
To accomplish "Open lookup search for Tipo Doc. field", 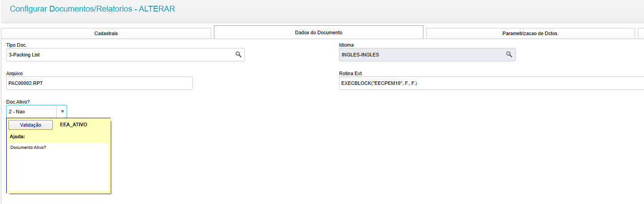I will pos(238,55).
